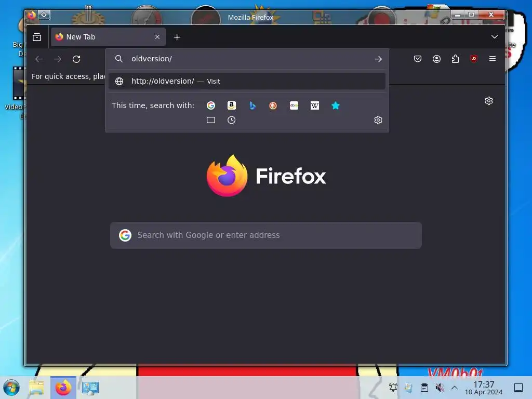
Task: Expand the hidden tray icons chevron
Action: tap(455, 388)
